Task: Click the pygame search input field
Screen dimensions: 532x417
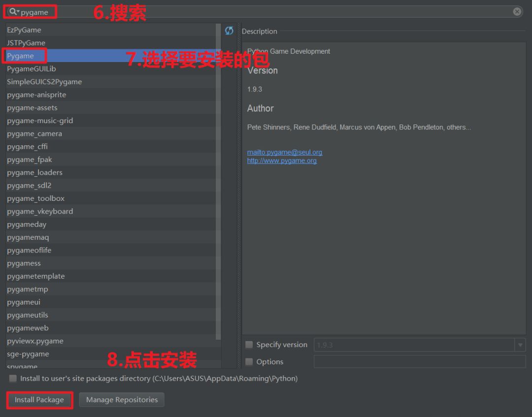Action: (265, 12)
